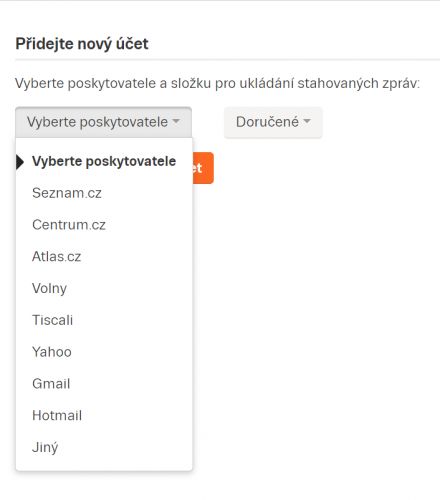Pick Gmail from provider options
The height and width of the screenshot is (500, 440).
[104, 384]
